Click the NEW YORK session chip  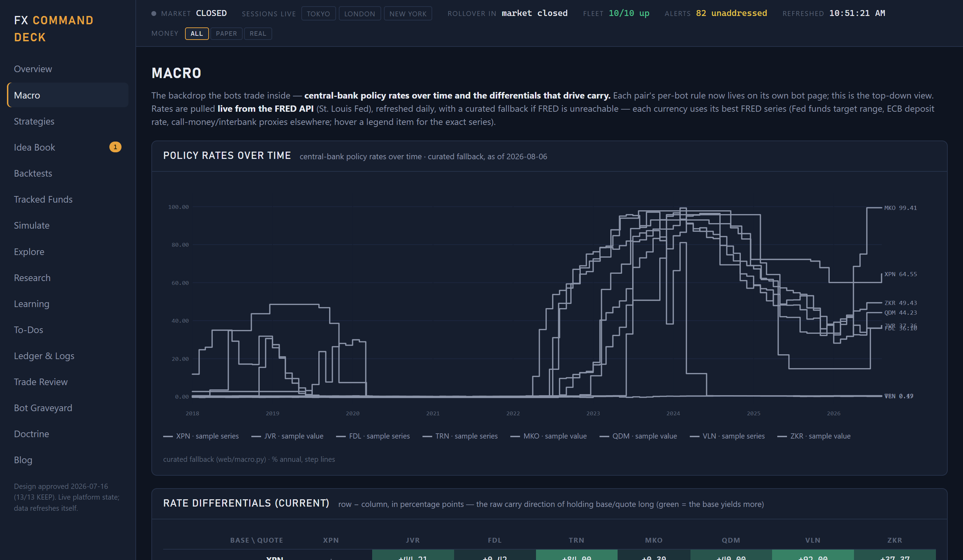click(x=408, y=14)
